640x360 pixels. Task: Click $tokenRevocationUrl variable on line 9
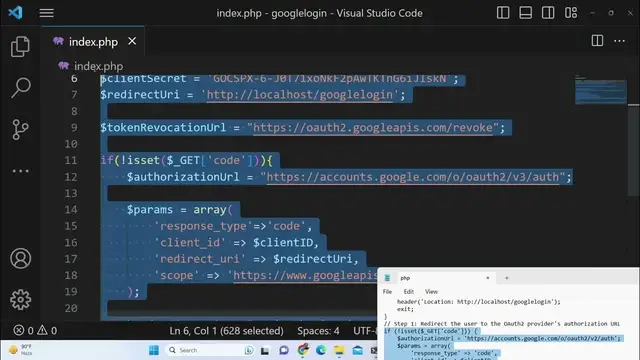click(x=163, y=128)
